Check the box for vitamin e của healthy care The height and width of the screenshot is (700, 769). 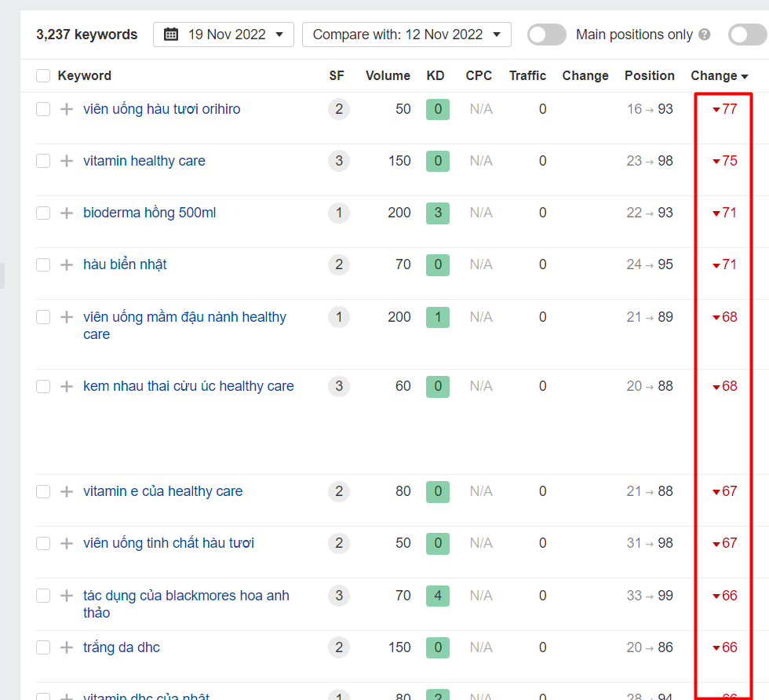[43, 491]
